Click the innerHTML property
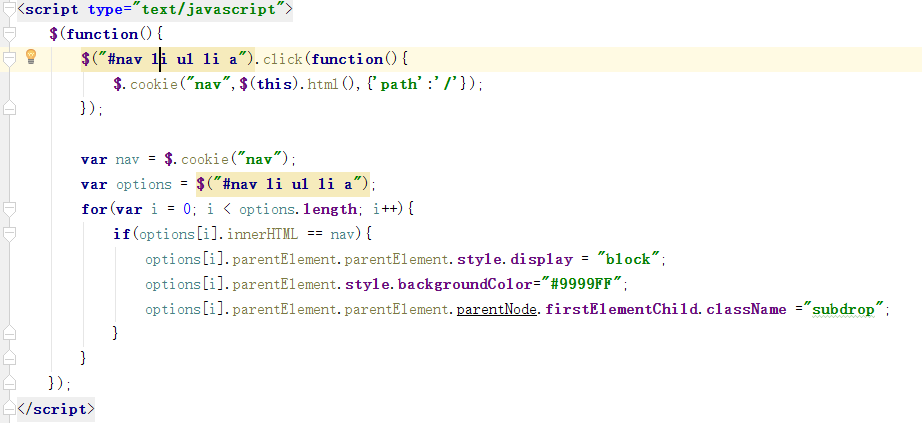This screenshot has width=922, height=423. point(262,234)
